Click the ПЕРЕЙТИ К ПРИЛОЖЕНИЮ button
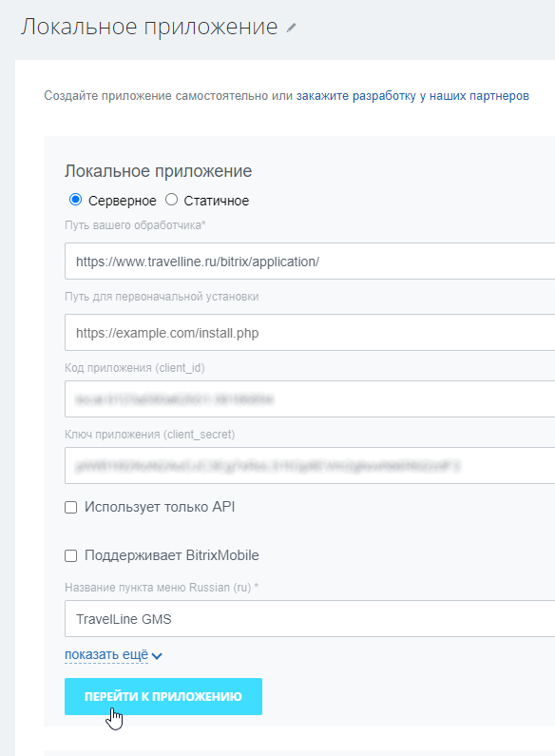This screenshot has height=756, width=555. (163, 696)
